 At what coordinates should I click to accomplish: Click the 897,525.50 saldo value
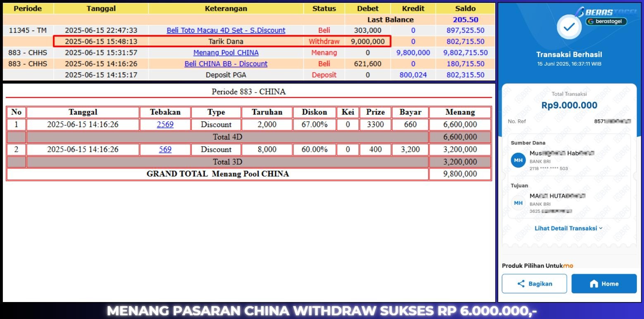click(465, 30)
